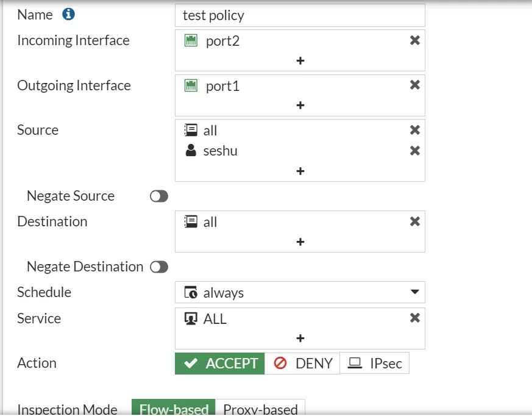
Task: Click the 'port2' text entry
Action: click(x=222, y=41)
